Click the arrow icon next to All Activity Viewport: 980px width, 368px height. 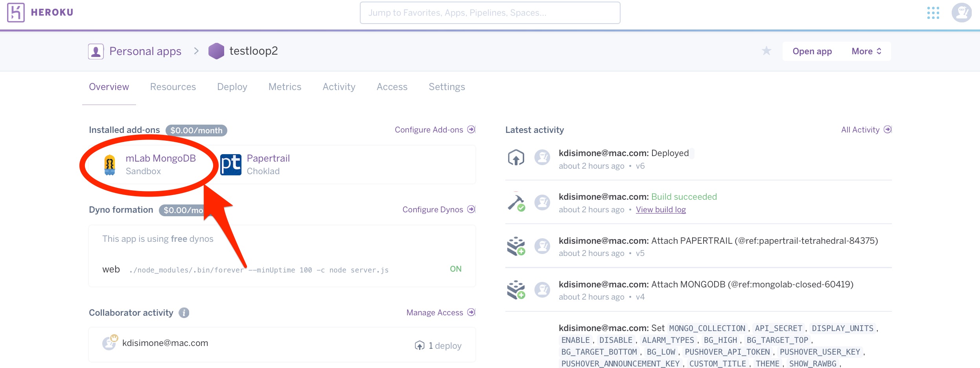[x=888, y=129]
